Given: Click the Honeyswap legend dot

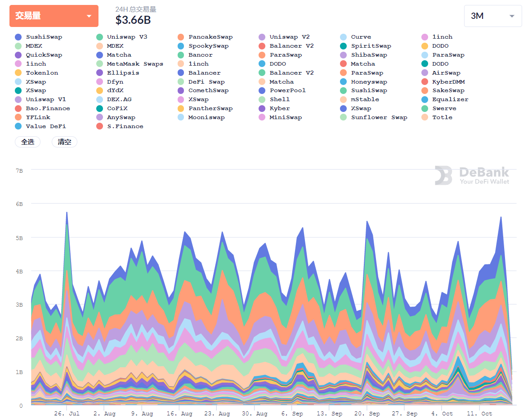Looking at the screenshot, I should tap(344, 82).
